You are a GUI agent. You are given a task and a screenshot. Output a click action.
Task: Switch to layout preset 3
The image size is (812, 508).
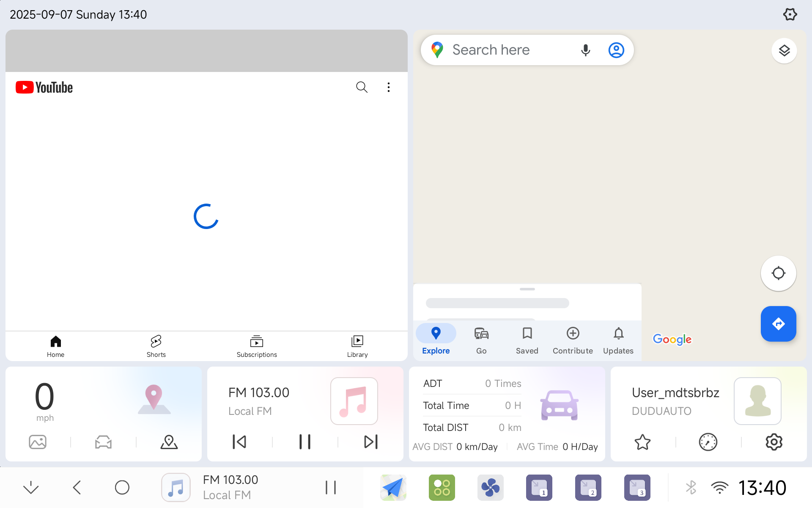(637, 488)
